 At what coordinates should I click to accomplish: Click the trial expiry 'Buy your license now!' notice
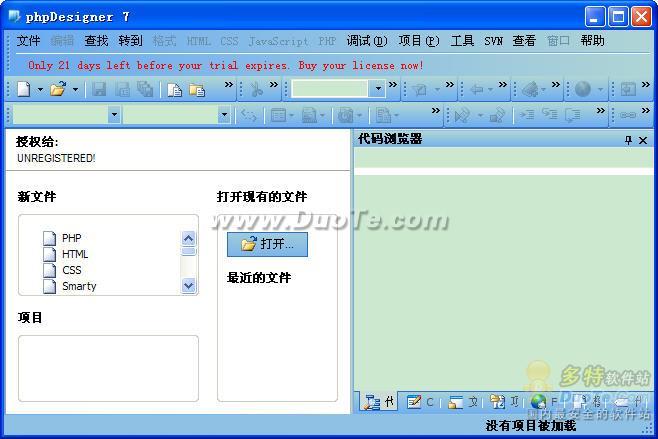(361, 65)
